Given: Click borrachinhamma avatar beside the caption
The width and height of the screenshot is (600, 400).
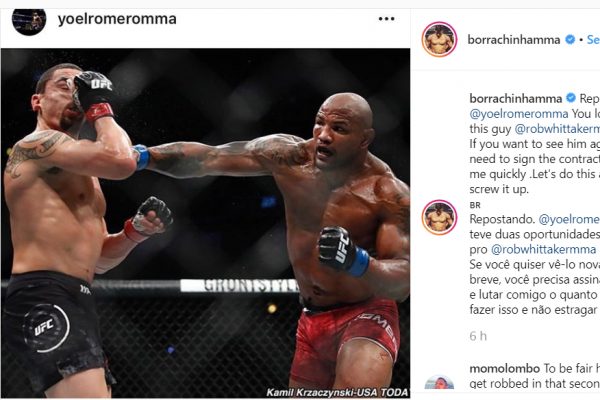Looking at the screenshot, I should 439,217.
